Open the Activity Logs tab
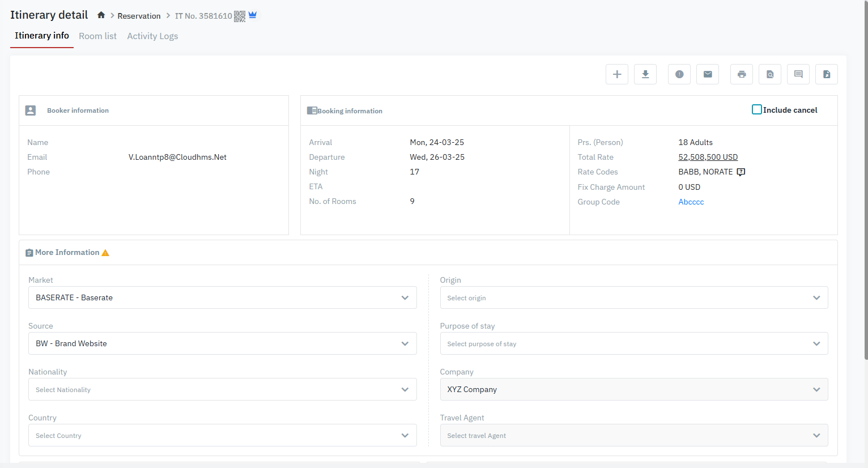Screen dimensions: 868x468 [152, 36]
